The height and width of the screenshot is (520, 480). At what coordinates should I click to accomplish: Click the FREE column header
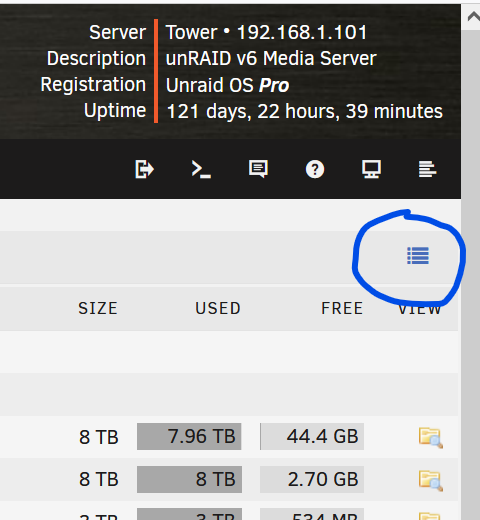(x=342, y=308)
